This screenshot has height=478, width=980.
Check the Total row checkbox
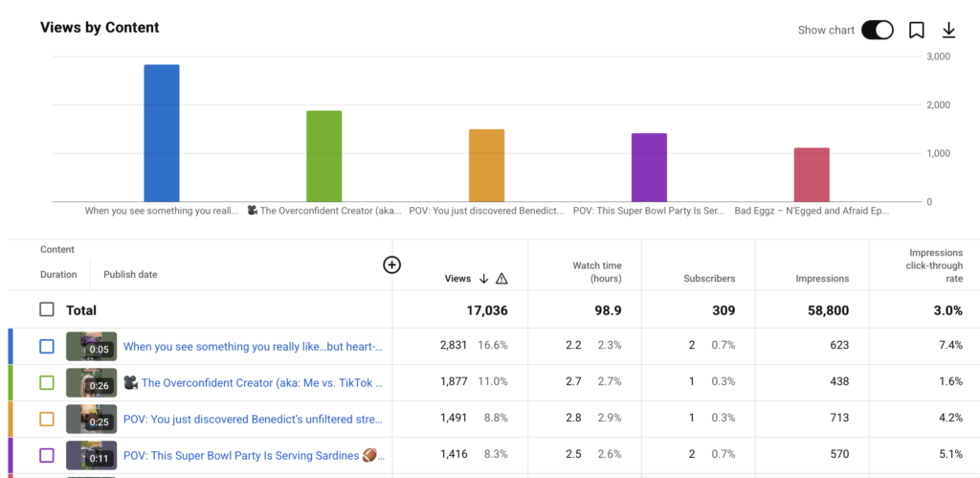point(47,309)
